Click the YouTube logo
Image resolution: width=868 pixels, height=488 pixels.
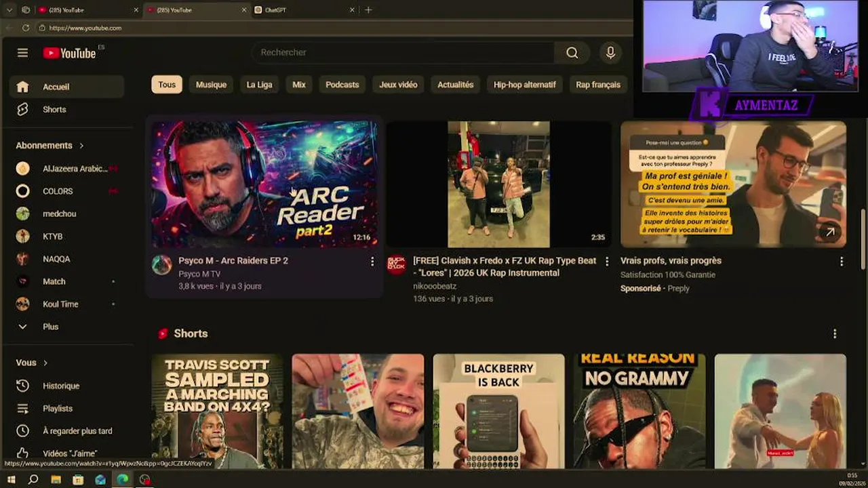[70, 53]
